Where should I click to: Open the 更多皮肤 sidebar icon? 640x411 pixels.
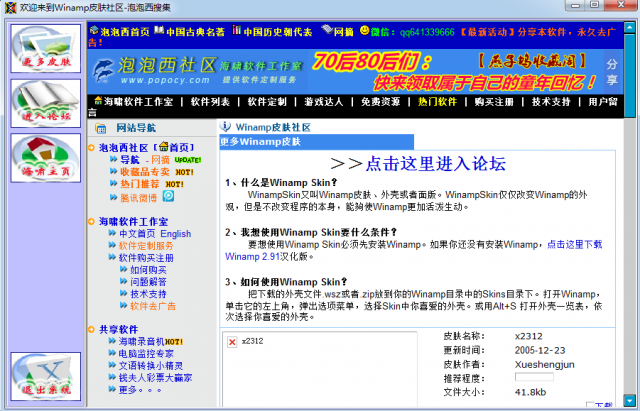46,49
